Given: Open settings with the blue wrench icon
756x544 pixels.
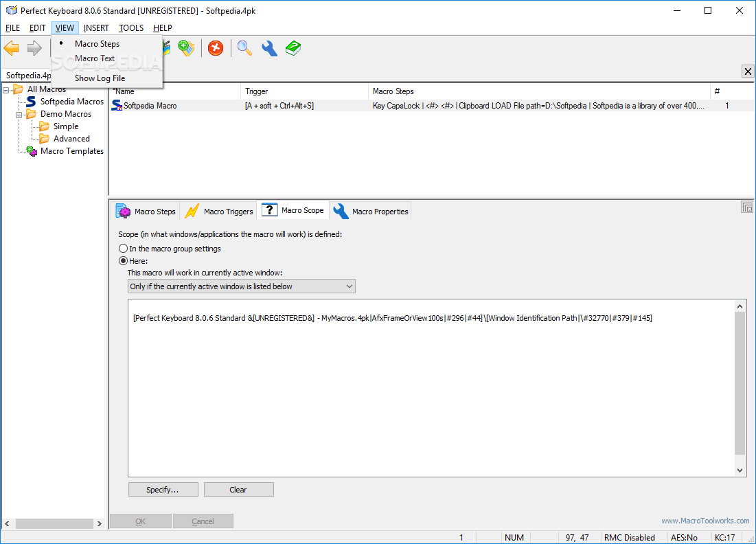Looking at the screenshot, I should point(269,48).
